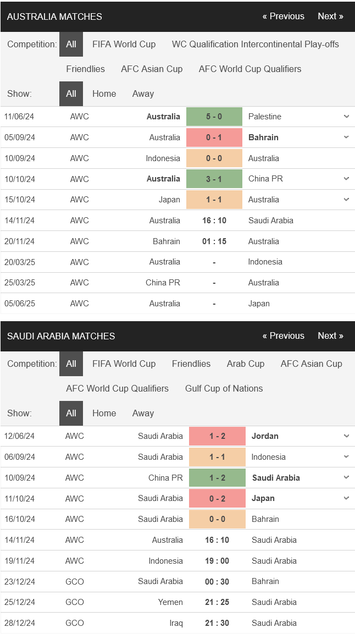Open the Indonesia 0 - 0 Australia score box
355x644 pixels.
point(214,158)
